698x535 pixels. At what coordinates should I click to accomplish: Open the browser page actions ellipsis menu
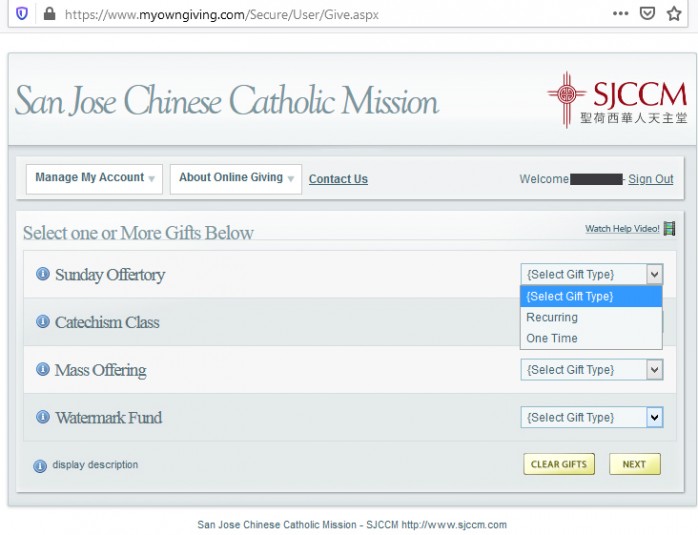(620, 14)
